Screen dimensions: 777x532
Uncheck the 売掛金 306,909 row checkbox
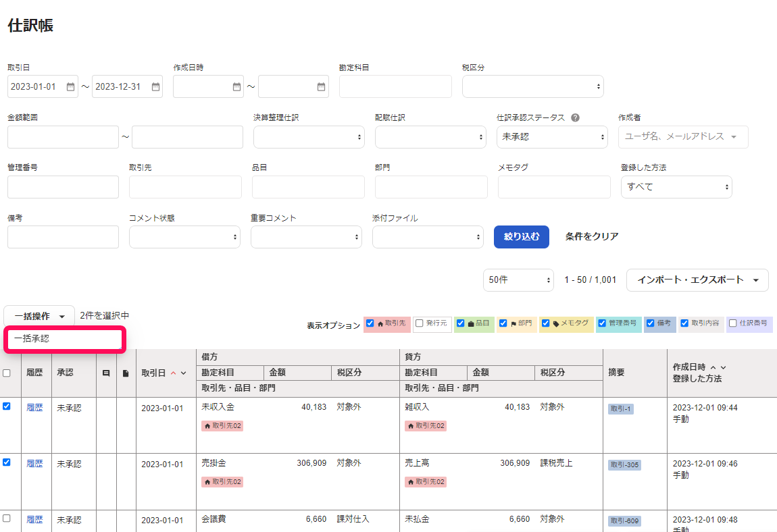pyautogui.click(x=7, y=462)
